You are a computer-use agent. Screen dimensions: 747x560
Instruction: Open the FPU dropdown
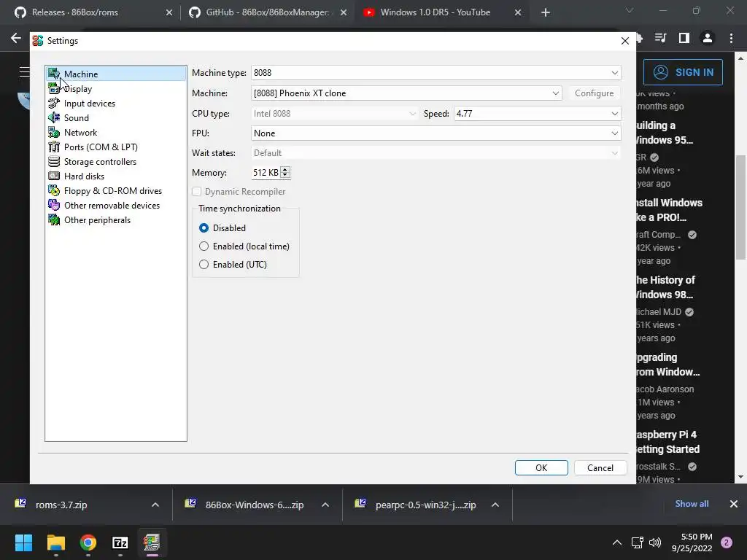pos(436,133)
